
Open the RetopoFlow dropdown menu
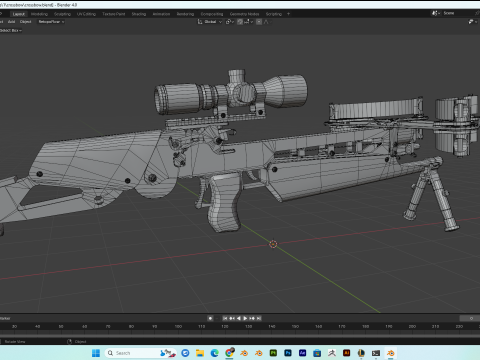coord(51,22)
